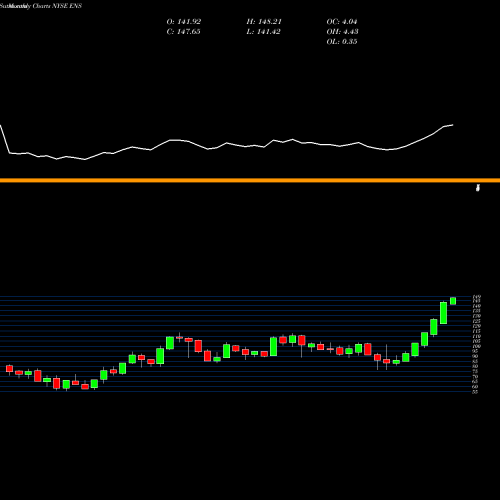Select the low value 'L: 141.42'
500x500 pixels.
pos(263,32)
